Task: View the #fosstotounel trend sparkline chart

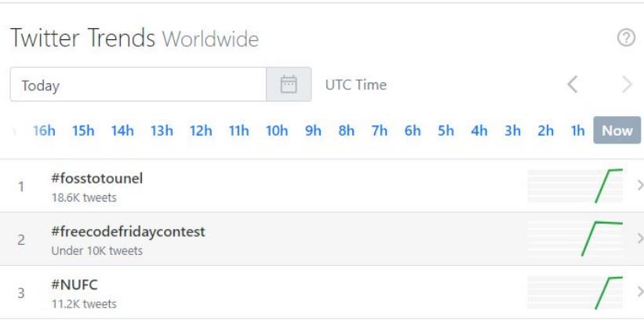Action: 575,186
